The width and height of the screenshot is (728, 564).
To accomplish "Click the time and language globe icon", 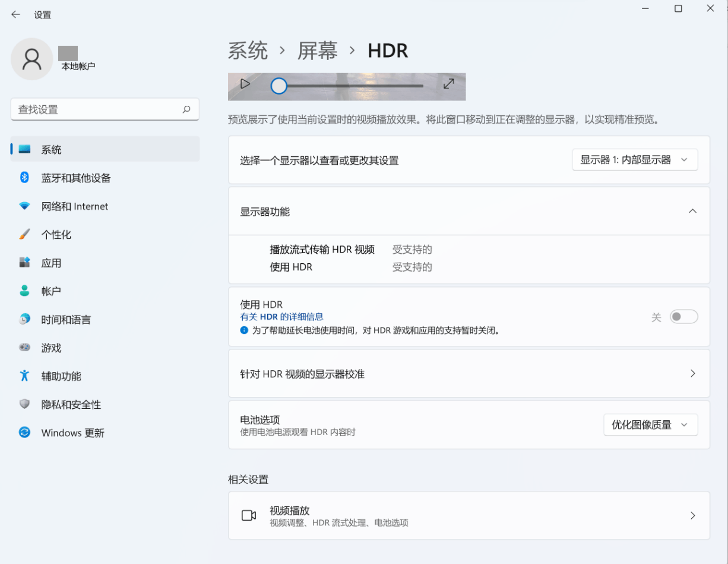I will [24, 319].
